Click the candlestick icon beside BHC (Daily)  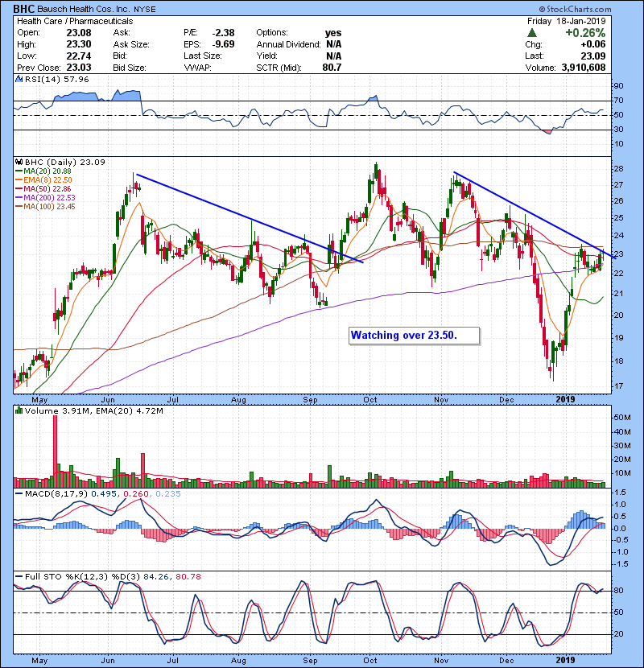[19, 162]
